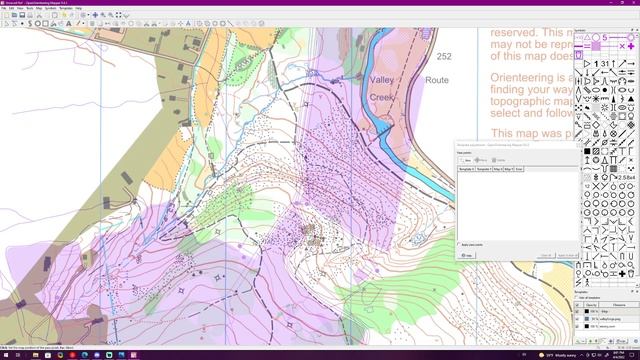The width and height of the screenshot is (640, 360).
Task: Select the black plus cross symbol
Action: coord(622,274)
